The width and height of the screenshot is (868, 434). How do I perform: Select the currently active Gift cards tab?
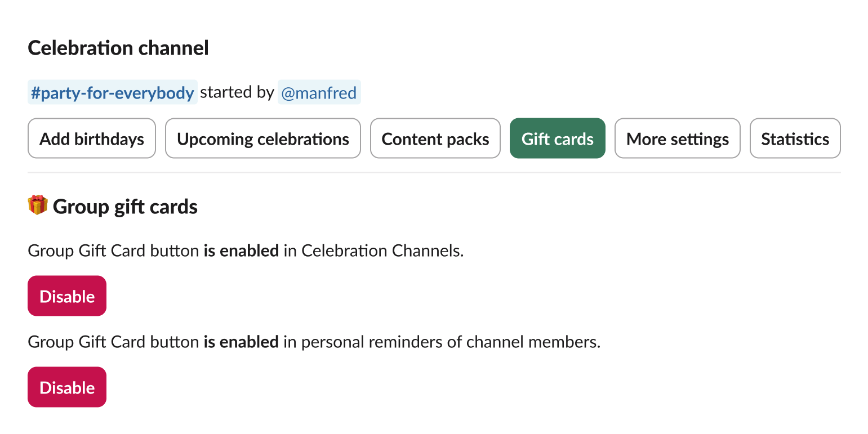click(557, 138)
